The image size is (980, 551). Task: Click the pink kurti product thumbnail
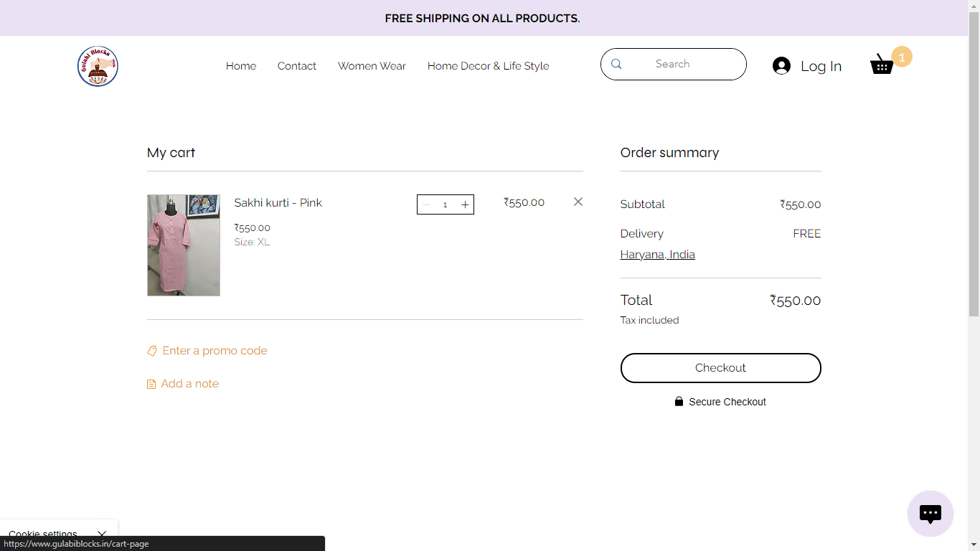[184, 245]
